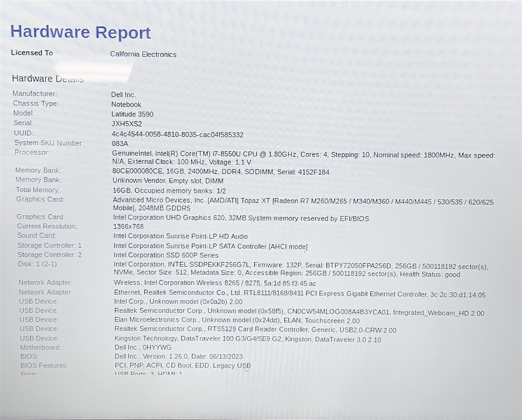Click the 'Motherboard:' label
This screenshot has width=522, height=420.
tap(40, 347)
